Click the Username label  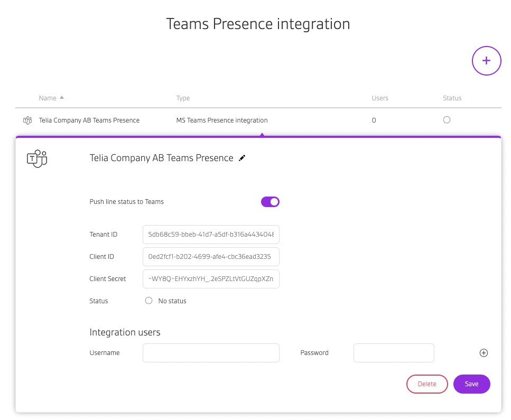[105, 353]
